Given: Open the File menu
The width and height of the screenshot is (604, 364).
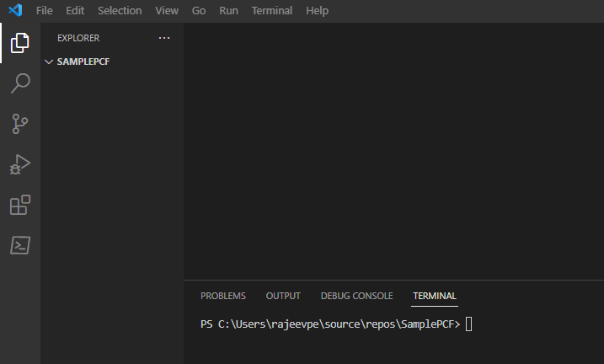Looking at the screenshot, I should (x=45, y=11).
